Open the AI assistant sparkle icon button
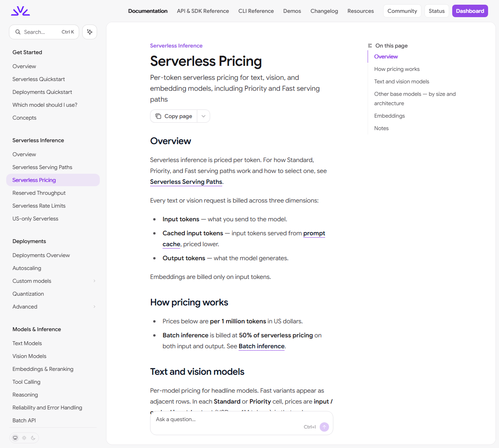This screenshot has height=448, width=499. [x=90, y=32]
